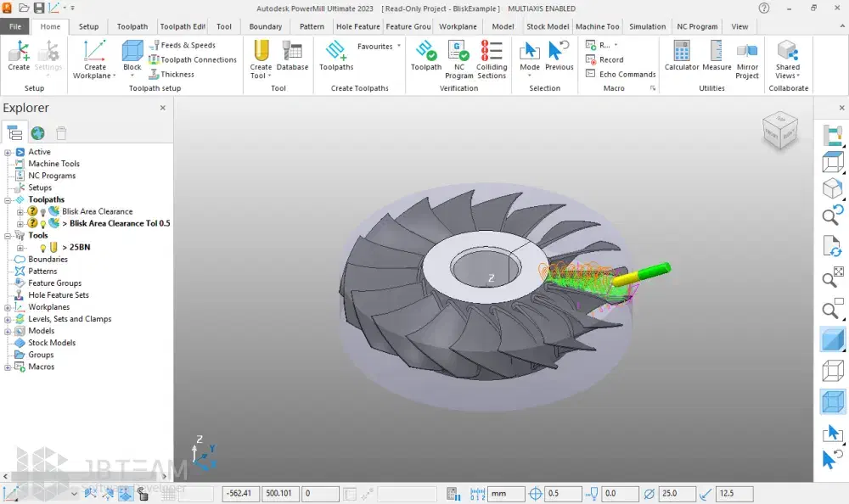The width and height of the screenshot is (849, 504).
Task: Click the Feeds & Speeds button
Action: click(x=185, y=45)
